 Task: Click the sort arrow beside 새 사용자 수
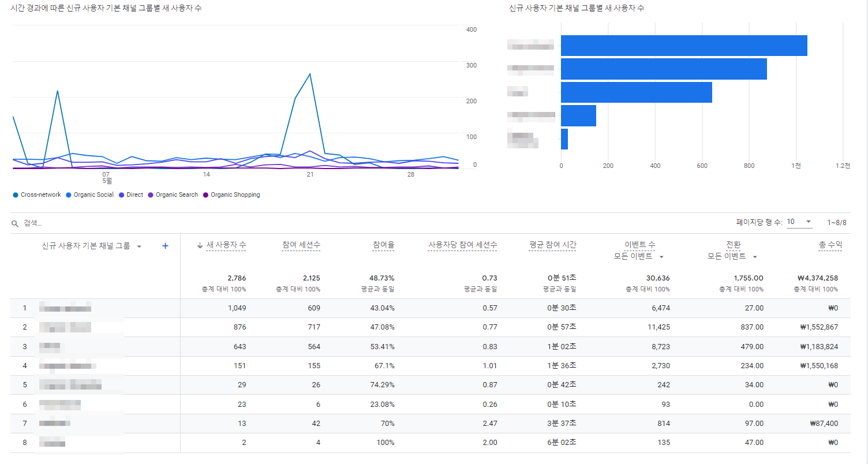pos(200,245)
